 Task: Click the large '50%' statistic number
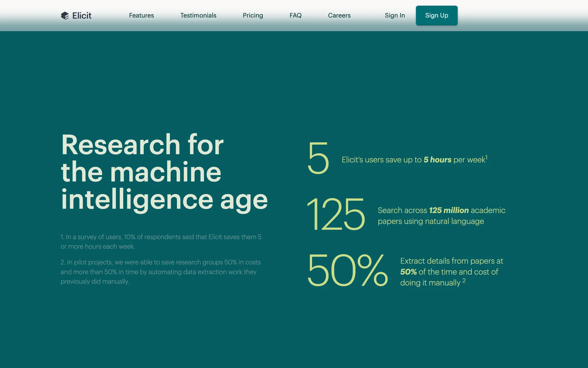point(347,270)
